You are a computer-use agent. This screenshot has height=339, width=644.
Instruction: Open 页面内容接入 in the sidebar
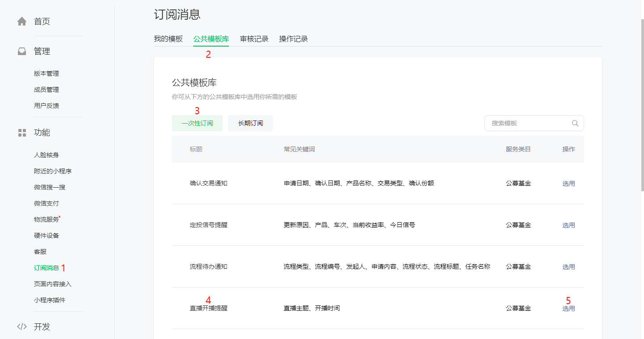[53, 284]
